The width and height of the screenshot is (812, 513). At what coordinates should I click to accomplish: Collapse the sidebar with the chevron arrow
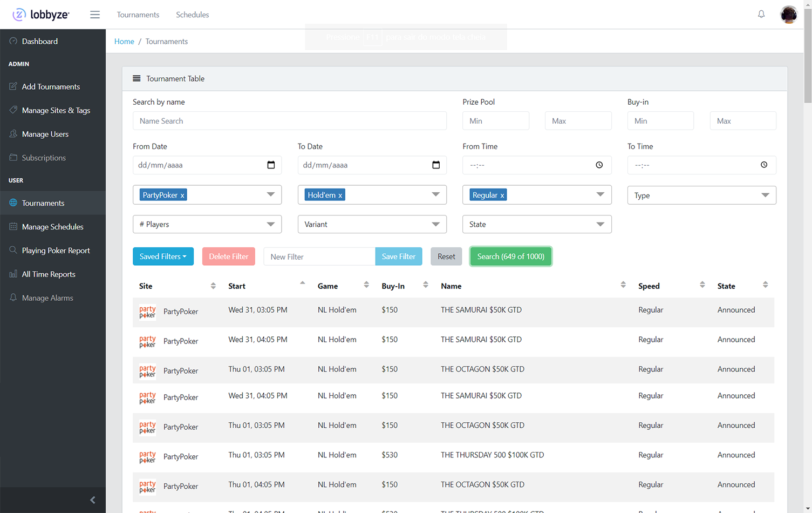(92, 500)
